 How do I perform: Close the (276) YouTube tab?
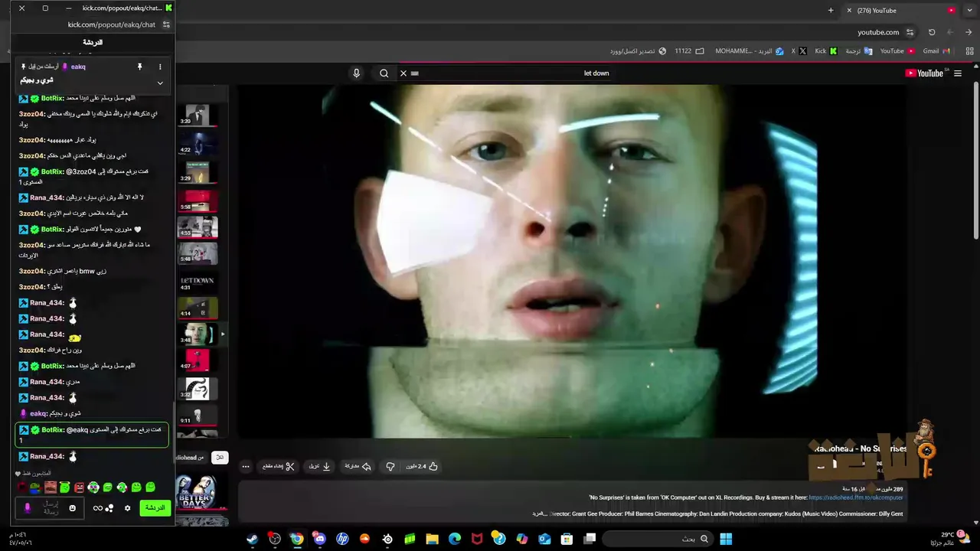click(x=849, y=10)
